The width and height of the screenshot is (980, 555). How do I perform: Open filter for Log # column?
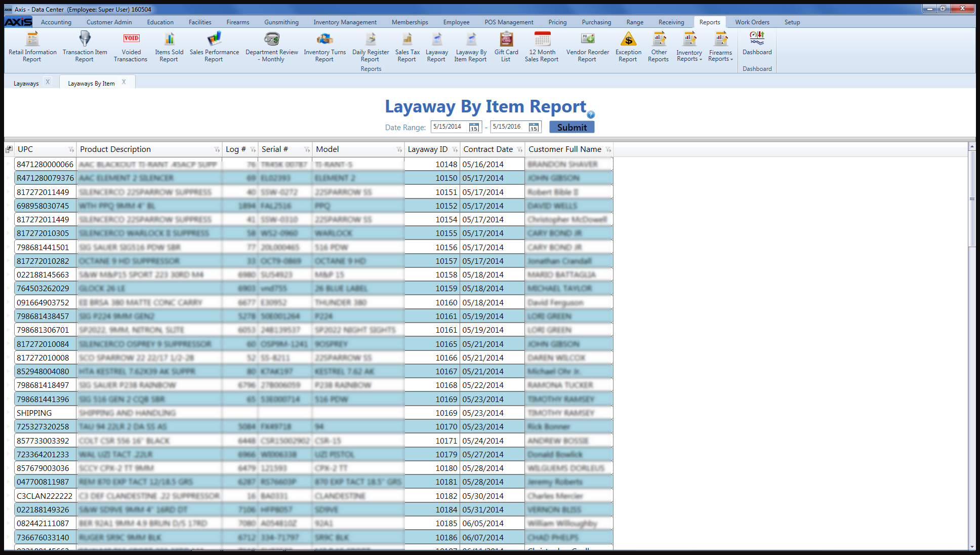click(x=253, y=149)
